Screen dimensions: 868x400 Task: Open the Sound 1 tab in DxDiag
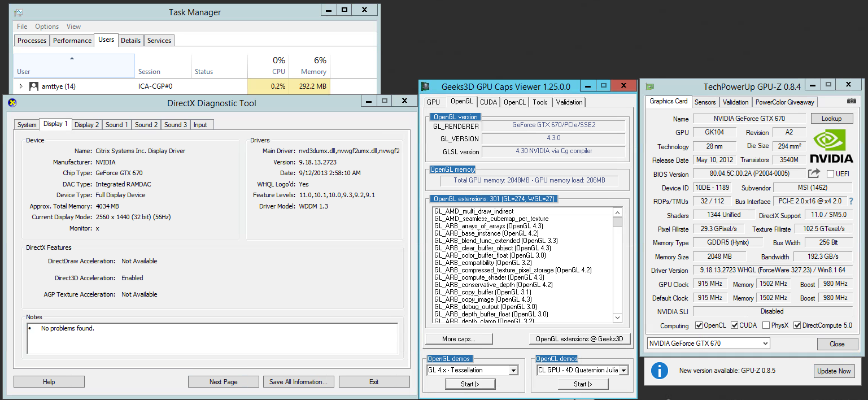(x=116, y=125)
